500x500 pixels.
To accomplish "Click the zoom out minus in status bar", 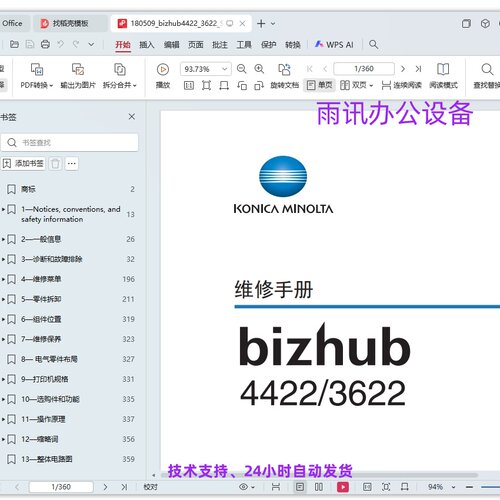I will point(469,487).
